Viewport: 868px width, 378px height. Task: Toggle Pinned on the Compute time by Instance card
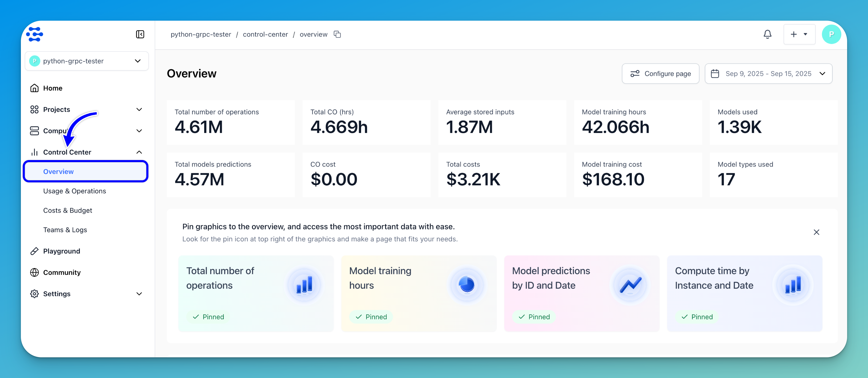tap(697, 317)
